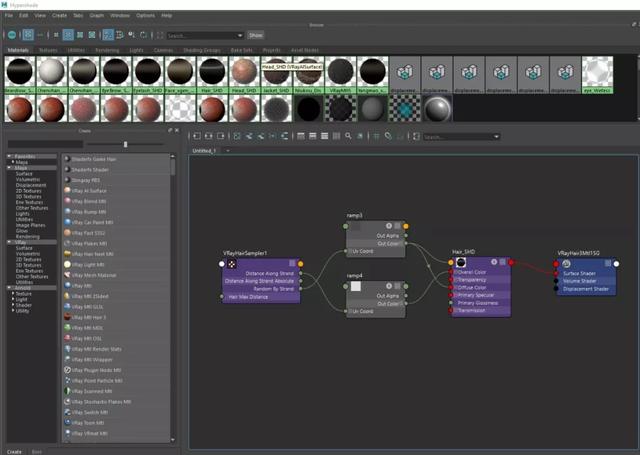Select Glow category in tree
This screenshot has height=455, width=640.
(x=22, y=231)
